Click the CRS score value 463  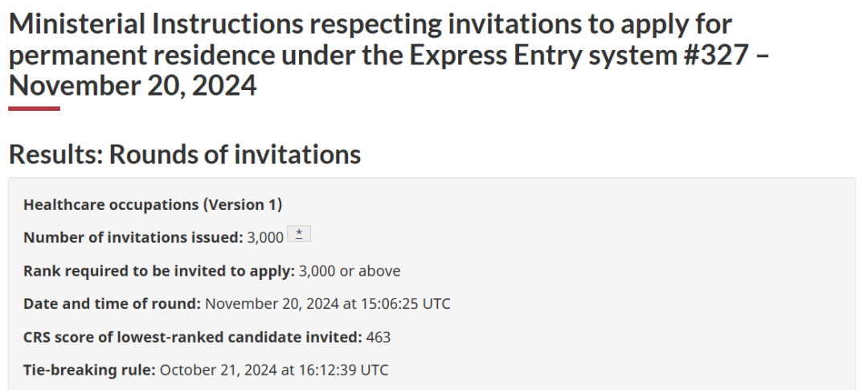coord(378,338)
